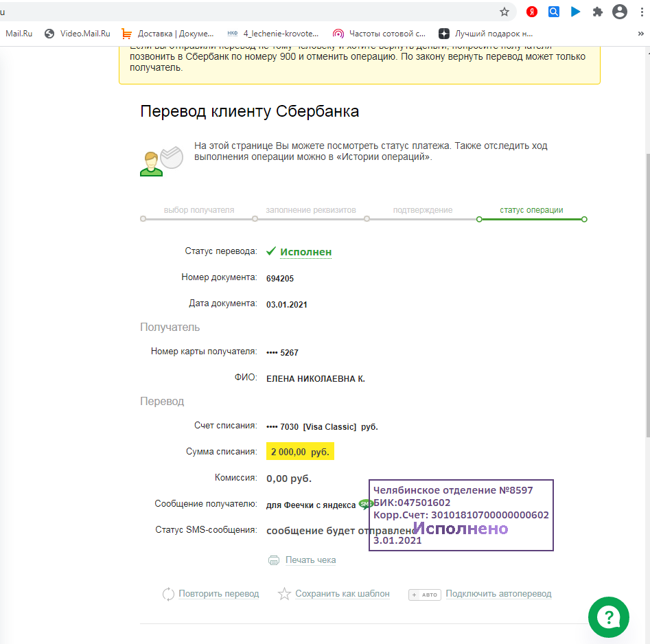This screenshot has height=644, width=650.
Task: Click the + авто autotransfer icon
Action: click(x=424, y=595)
